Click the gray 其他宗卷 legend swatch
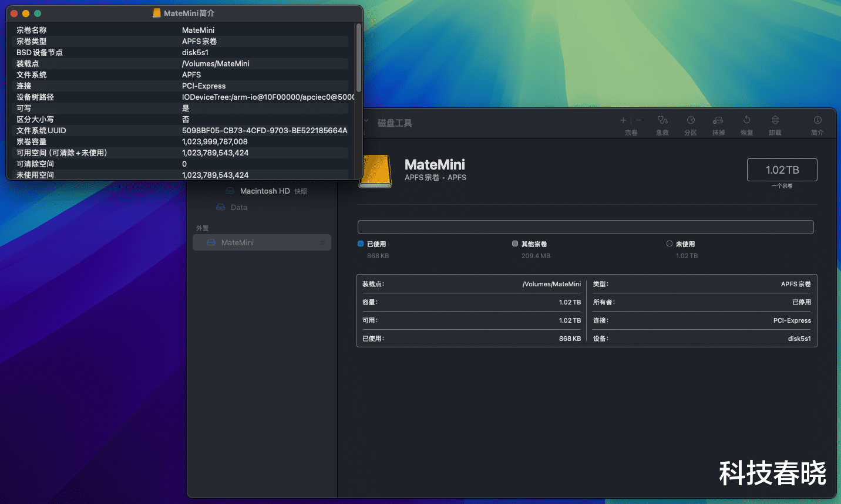The image size is (841, 504). coord(515,243)
